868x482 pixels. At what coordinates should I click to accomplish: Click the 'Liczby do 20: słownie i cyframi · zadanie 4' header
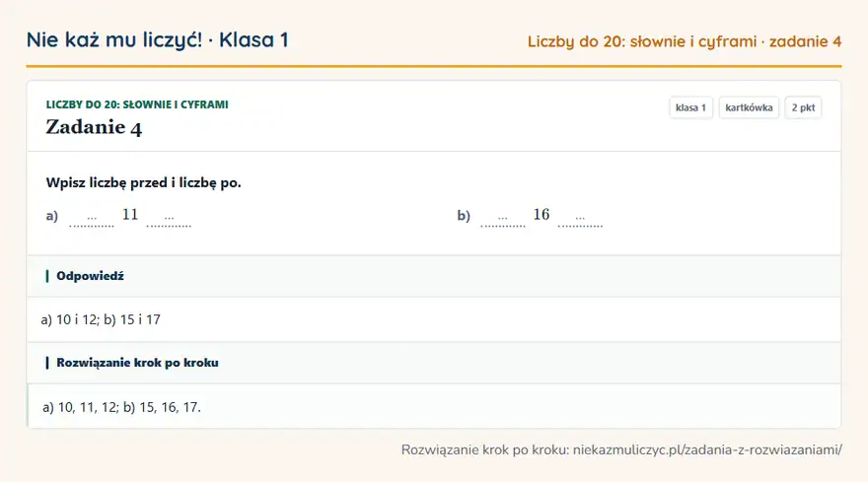tap(685, 41)
